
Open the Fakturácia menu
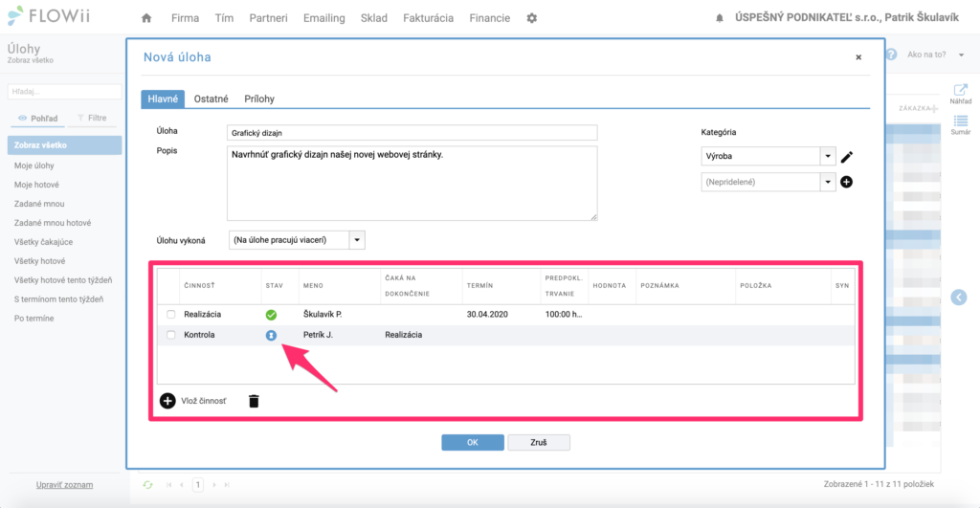pos(428,18)
